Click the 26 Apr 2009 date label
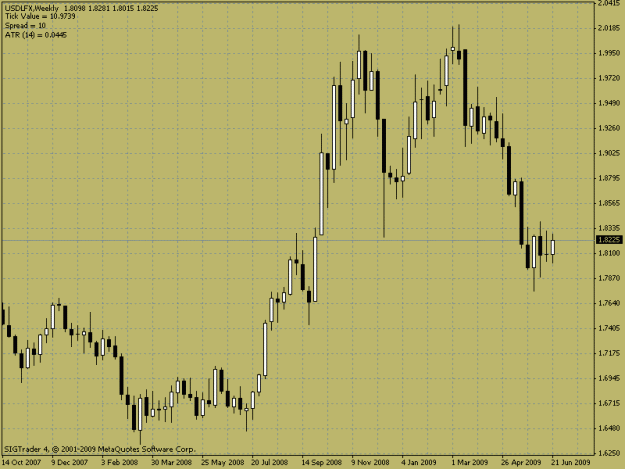Viewport: 625px width, 469px height. click(x=521, y=463)
